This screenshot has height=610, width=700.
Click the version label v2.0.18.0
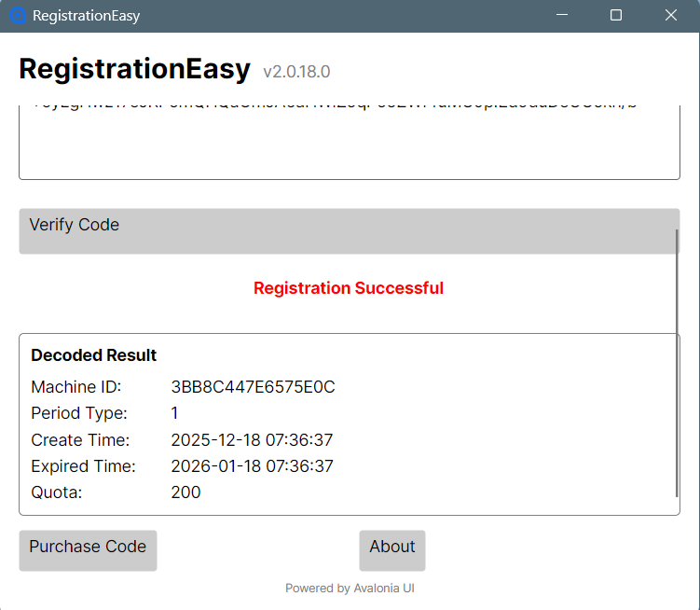click(296, 72)
